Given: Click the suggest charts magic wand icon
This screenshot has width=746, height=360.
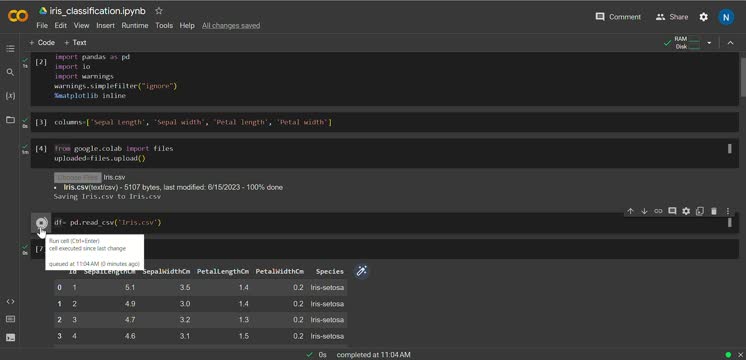Looking at the screenshot, I should coord(362,271).
